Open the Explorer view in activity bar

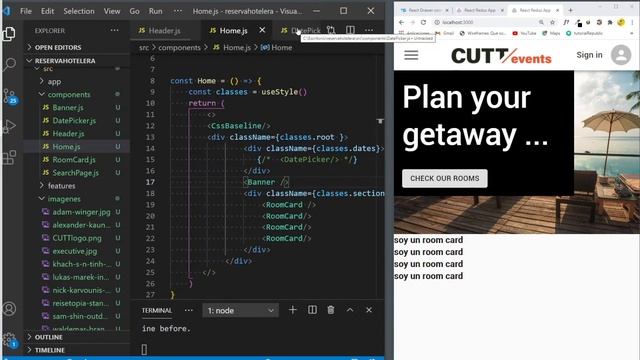point(9,34)
